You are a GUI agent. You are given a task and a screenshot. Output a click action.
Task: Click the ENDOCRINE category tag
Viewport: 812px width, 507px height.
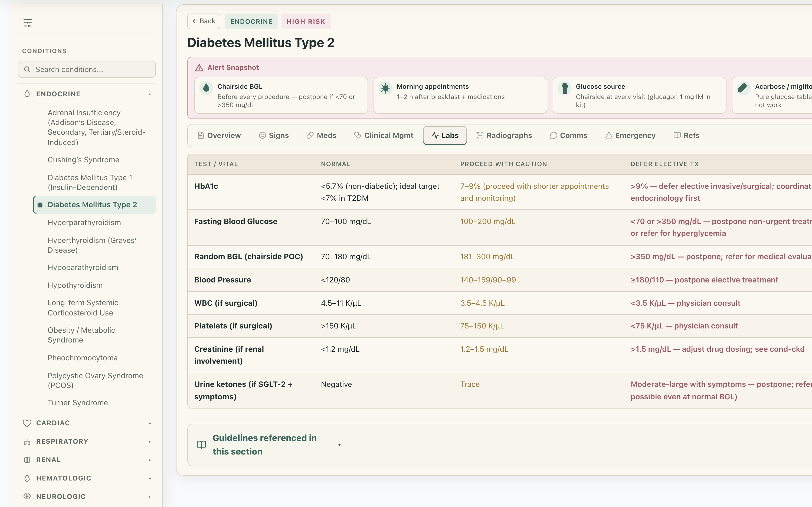click(x=251, y=21)
